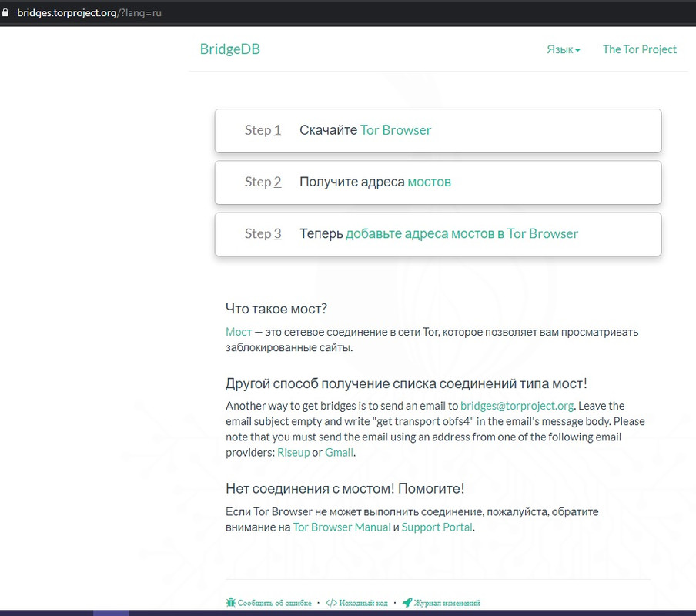
Task: Click Сообщить об ошибке footer link
Action: tap(274, 603)
